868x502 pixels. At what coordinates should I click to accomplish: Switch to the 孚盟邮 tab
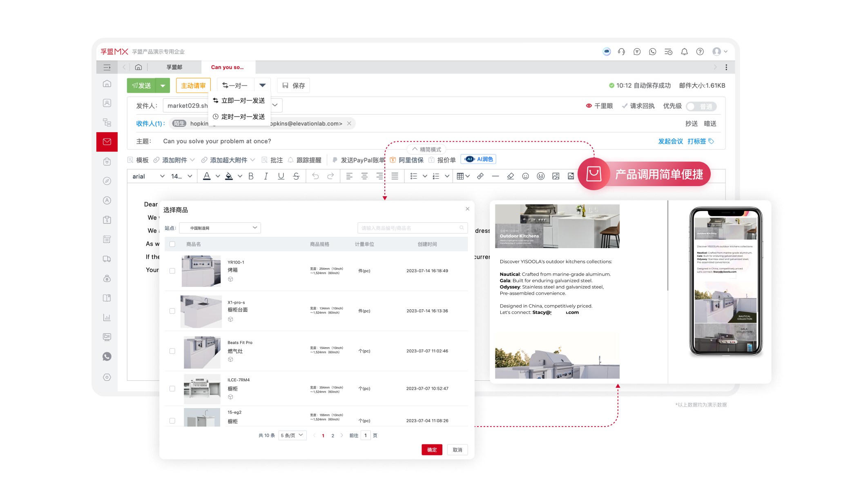pos(174,67)
